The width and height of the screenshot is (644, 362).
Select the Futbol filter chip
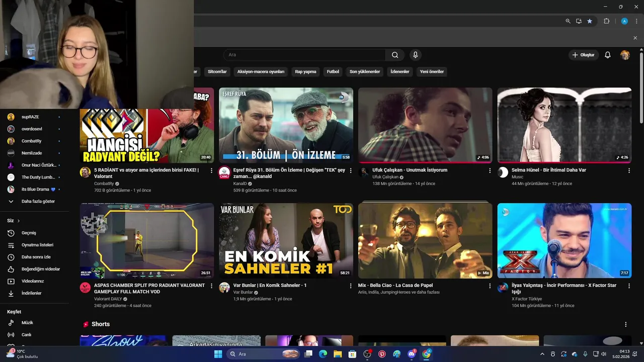tap(333, 71)
